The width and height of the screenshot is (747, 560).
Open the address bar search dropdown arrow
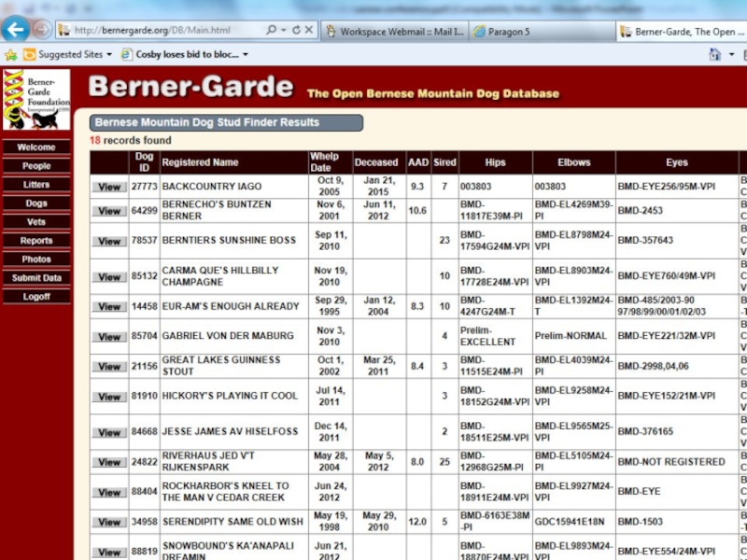[x=284, y=30]
